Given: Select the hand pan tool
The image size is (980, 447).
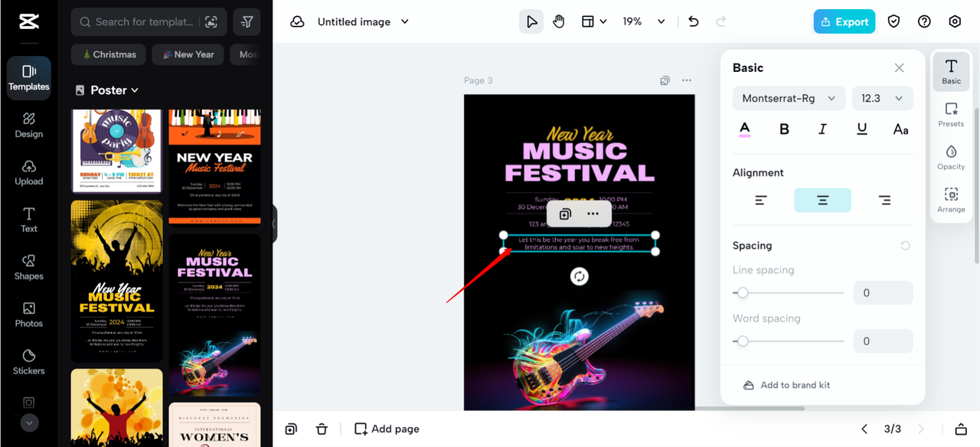Looking at the screenshot, I should [x=559, y=21].
